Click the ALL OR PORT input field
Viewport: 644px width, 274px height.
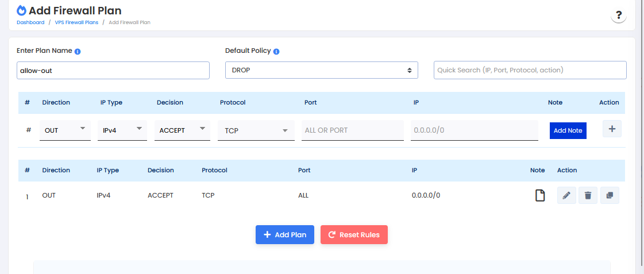[x=352, y=130]
